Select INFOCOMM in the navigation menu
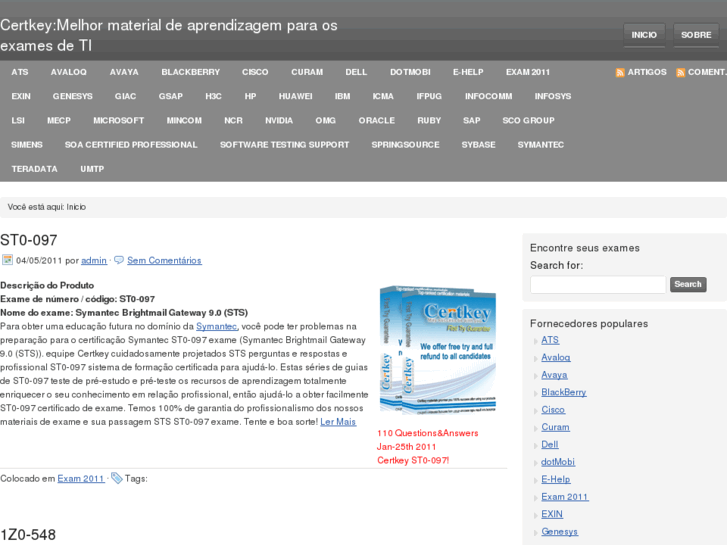 (x=489, y=96)
